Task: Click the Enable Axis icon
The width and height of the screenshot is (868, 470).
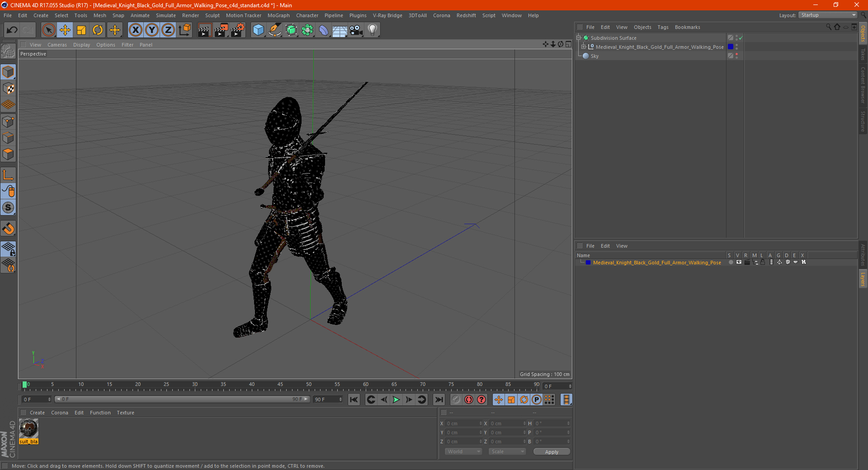Action: tap(8, 175)
